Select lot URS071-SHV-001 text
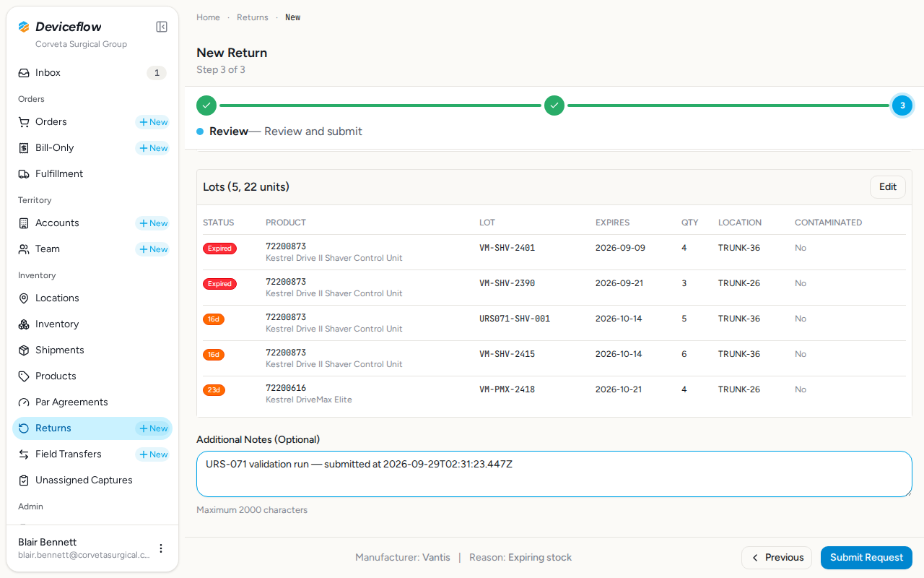 pos(515,319)
